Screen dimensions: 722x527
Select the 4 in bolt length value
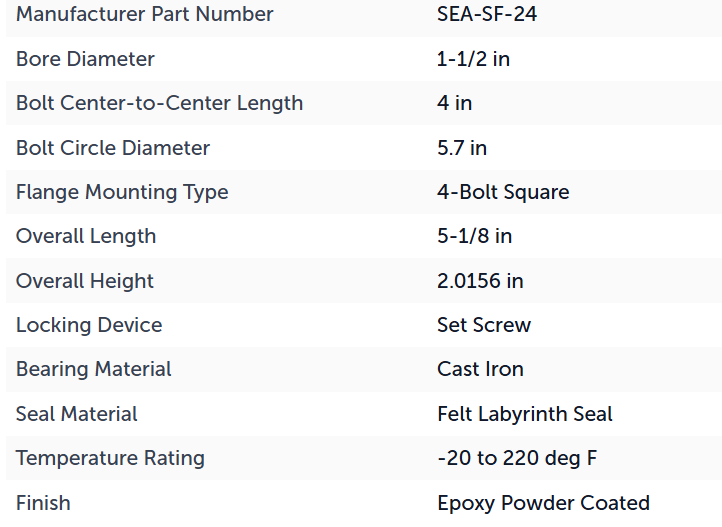coord(454,103)
